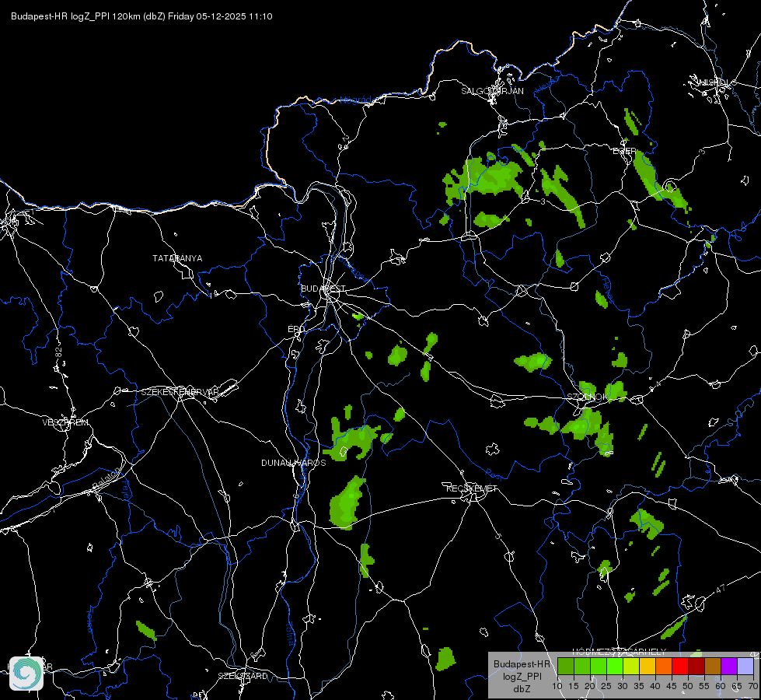761x700 pixels.
Task: Click the HÓDMEZŐVÁSÁRHELY label above the legend
Action: 620,652
